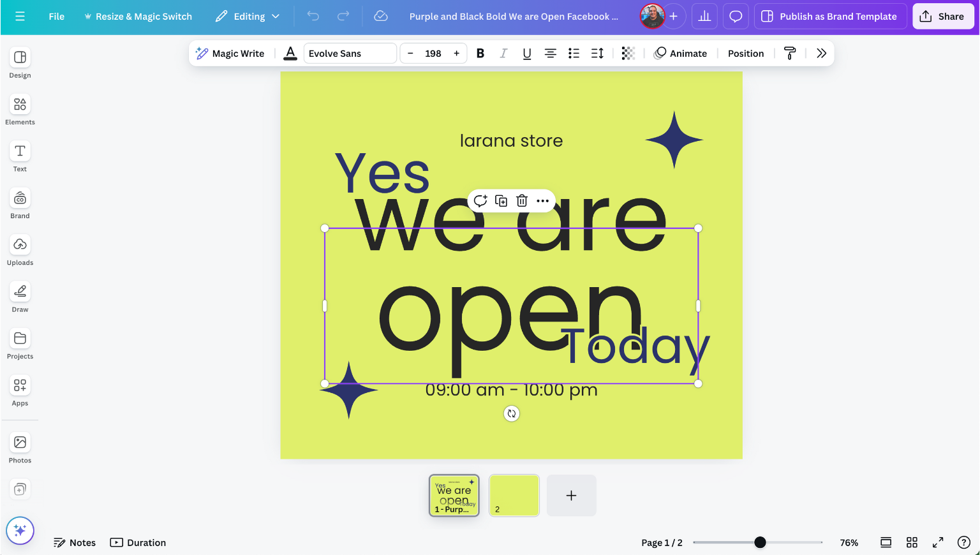
Task: Open the text color picker
Action: [x=290, y=53]
